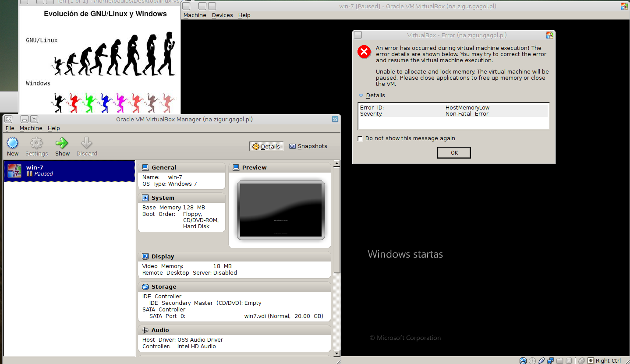
Task: Open the Devices menu in VM window
Action: pyautogui.click(x=222, y=15)
